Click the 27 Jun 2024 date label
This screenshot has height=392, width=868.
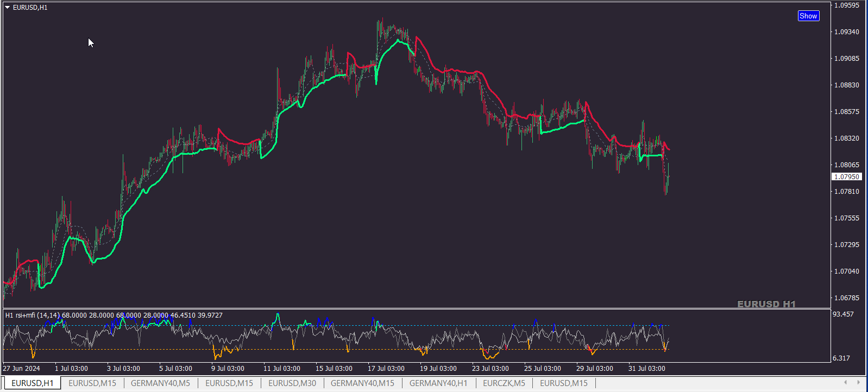tap(21, 368)
